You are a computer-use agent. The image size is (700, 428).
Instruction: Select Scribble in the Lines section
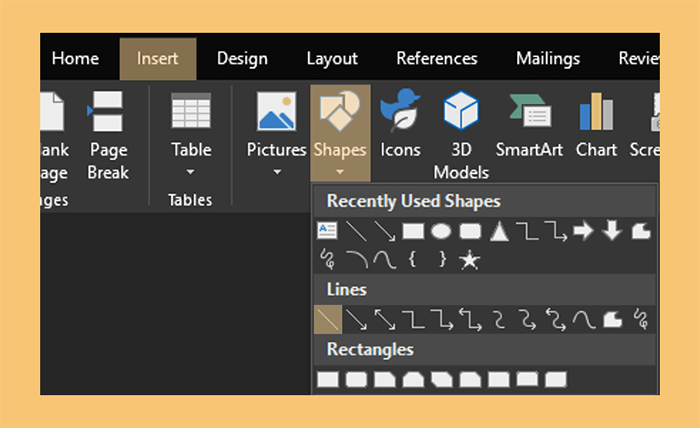click(642, 320)
